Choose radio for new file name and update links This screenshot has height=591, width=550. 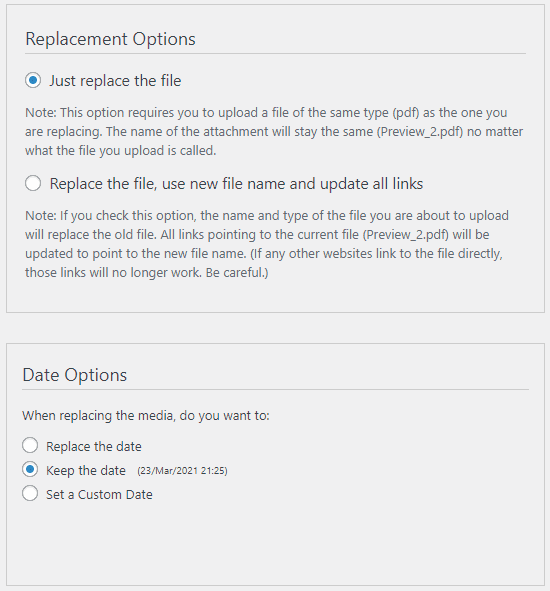(x=33, y=183)
